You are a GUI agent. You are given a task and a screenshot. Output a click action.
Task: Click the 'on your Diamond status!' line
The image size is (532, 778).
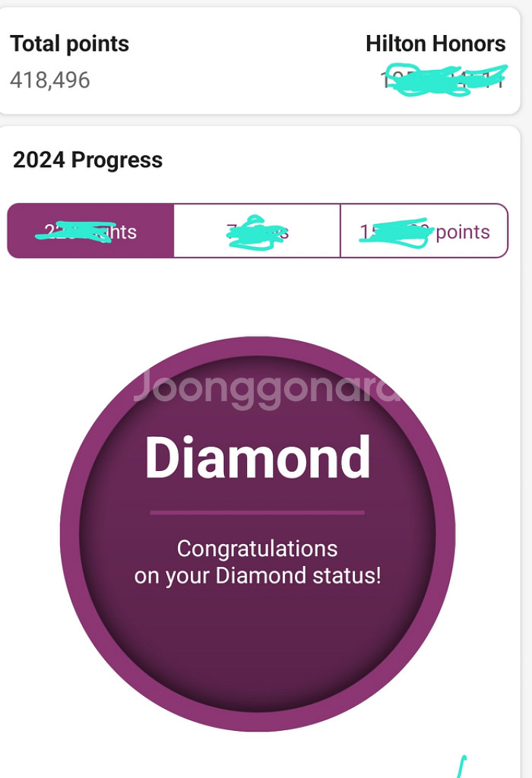[x=258, y=576]
